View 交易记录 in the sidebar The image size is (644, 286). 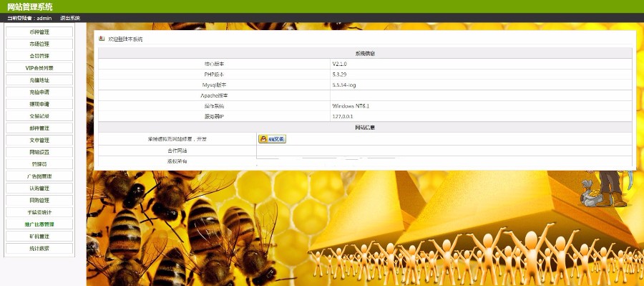[x=39, y=116]
